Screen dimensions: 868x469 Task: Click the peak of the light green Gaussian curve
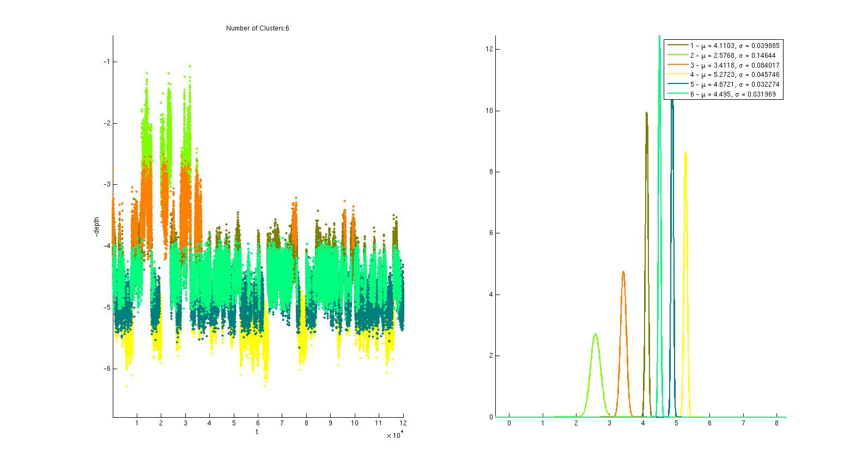coord(595,333)
